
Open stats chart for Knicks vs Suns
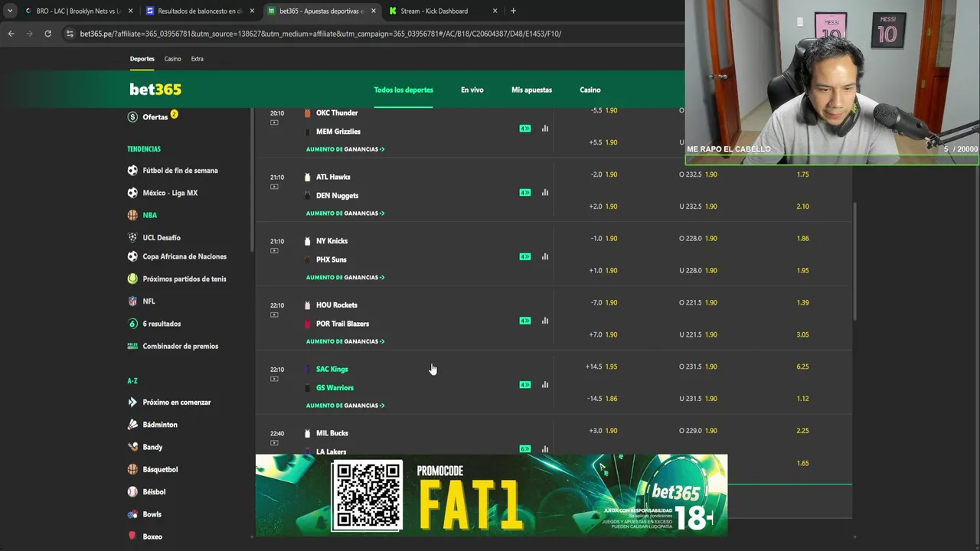point(545,256)
